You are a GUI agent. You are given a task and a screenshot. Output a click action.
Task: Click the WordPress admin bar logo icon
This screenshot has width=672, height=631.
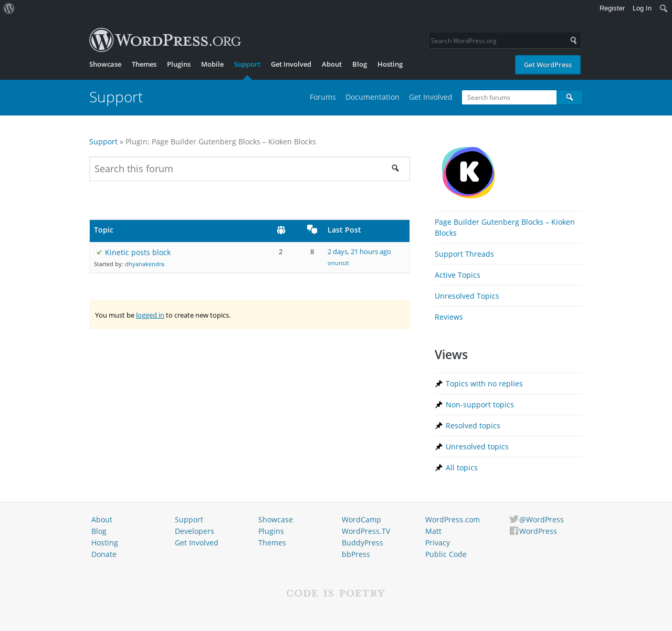pos(9,8)
